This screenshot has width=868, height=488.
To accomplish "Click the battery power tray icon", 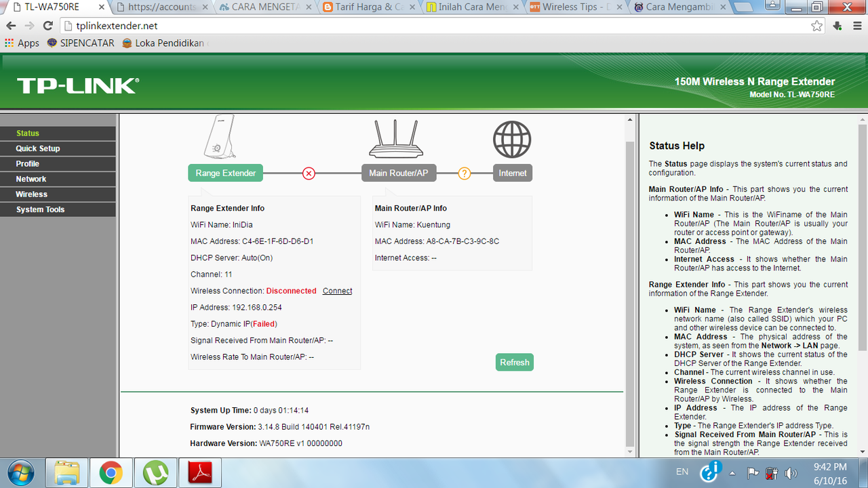I will click(772, 472).
